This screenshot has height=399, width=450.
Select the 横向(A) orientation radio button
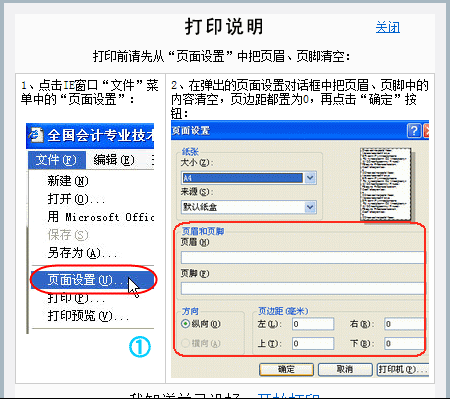click(186, 343)
